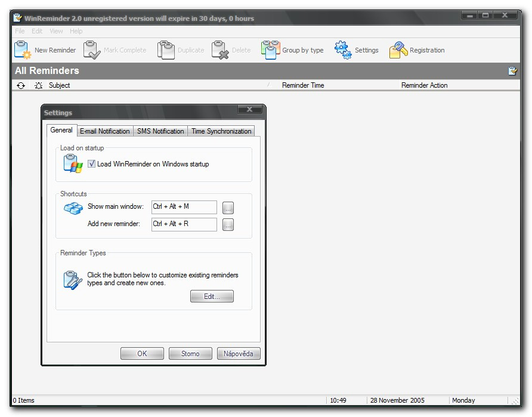
Task: Sort by the Subject column header
Action: point(60,85)
